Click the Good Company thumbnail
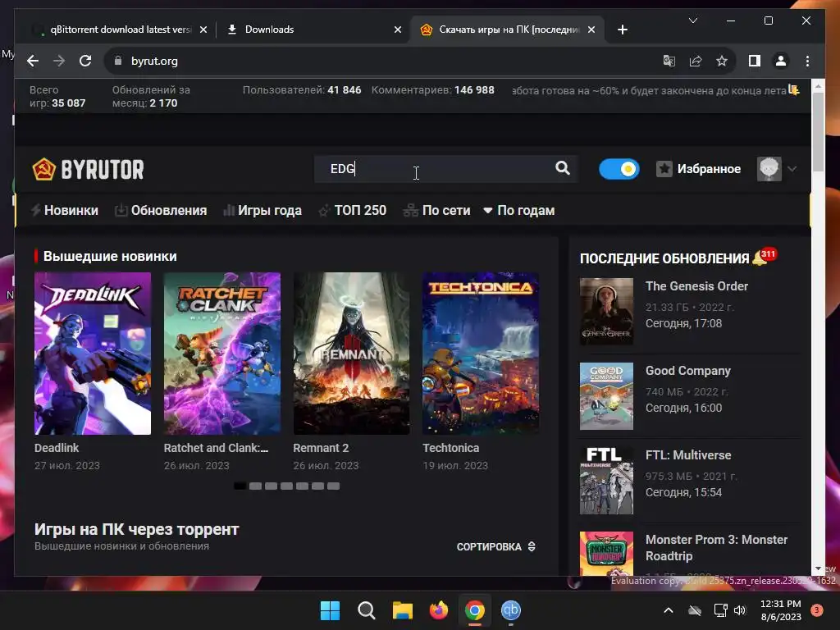The height and width of the screenshot is (630, 840). (x=606, y=396)
